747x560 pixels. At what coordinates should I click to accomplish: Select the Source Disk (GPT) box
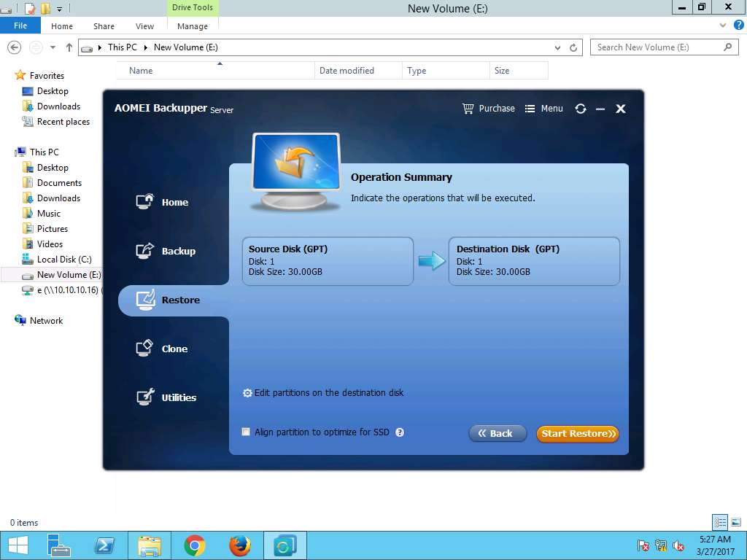[328, 261]
